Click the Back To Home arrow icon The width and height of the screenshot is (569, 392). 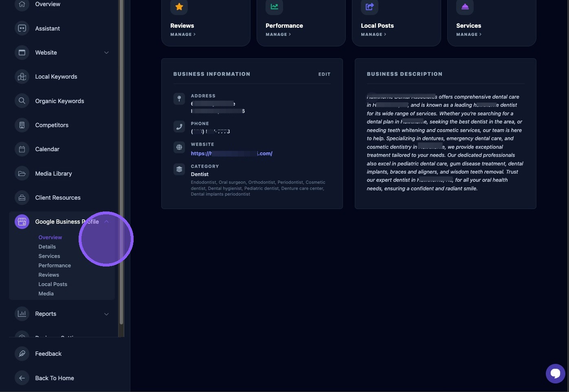point(22,378)
